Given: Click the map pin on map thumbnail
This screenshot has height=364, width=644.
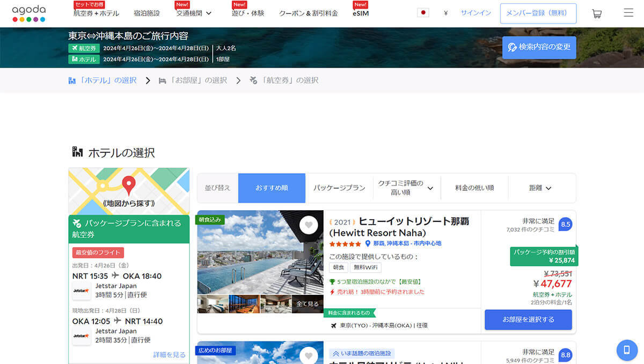Looking at the screenshot, I should click(128, 185).
